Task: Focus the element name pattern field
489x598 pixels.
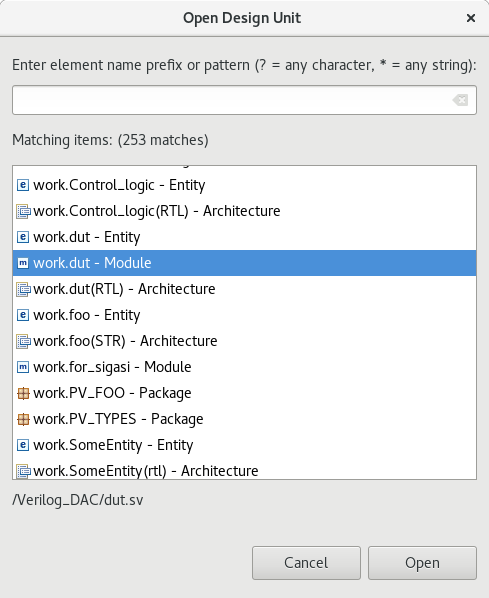Action: pyautogui.click(x=244, y=100)
